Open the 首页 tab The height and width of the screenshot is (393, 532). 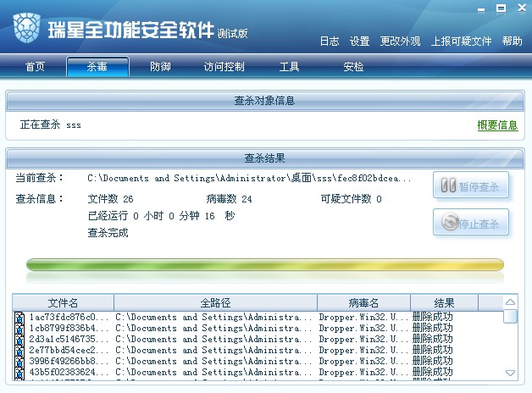pos(35,66)
